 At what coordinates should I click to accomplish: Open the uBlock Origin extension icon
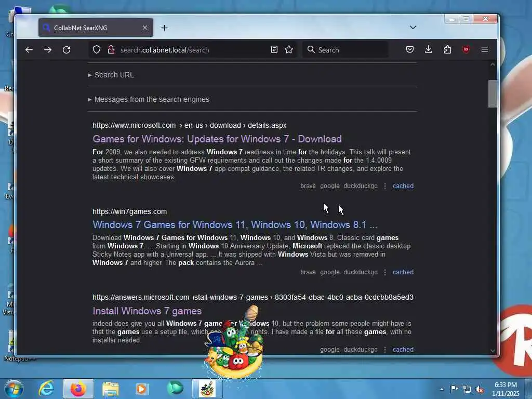click(x=466, y=49)
